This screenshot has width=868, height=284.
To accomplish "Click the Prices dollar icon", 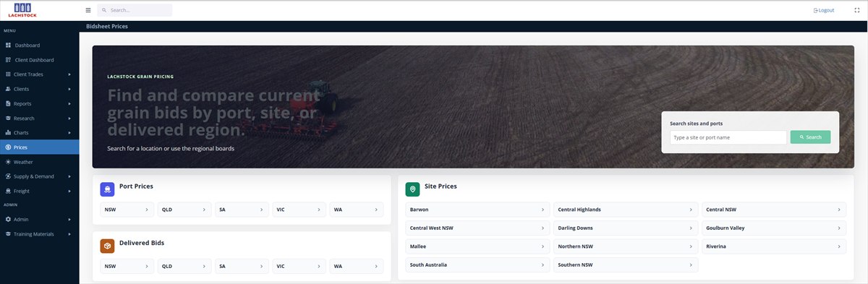I will point(8,147).
